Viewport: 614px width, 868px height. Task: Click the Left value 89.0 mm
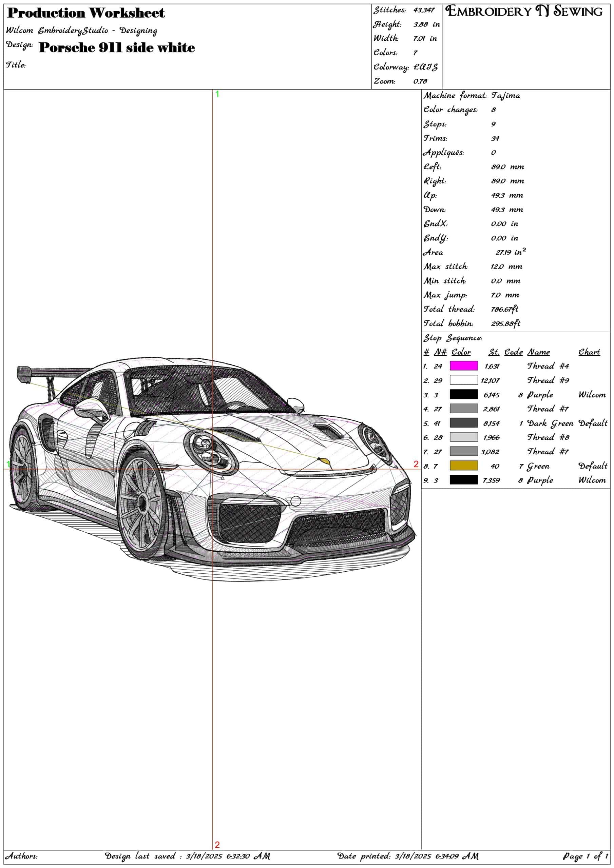507,167
